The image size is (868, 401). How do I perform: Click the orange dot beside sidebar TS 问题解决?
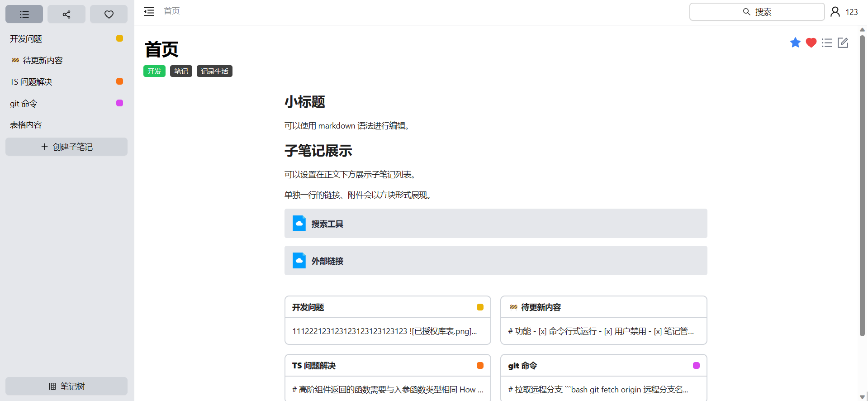coord(119,81)
